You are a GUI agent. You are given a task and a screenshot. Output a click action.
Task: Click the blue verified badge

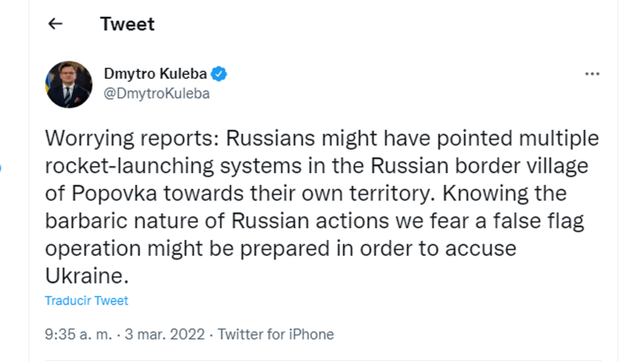click(x=218, y=74)
